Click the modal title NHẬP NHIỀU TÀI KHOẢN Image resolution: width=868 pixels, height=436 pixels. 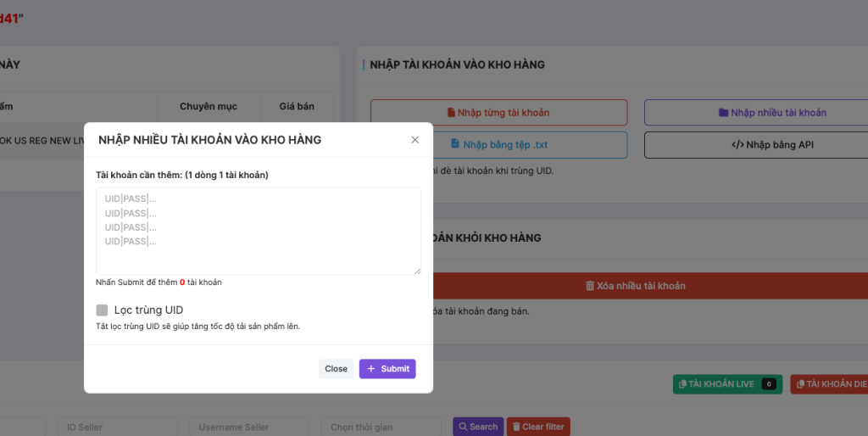click(210, 140)
